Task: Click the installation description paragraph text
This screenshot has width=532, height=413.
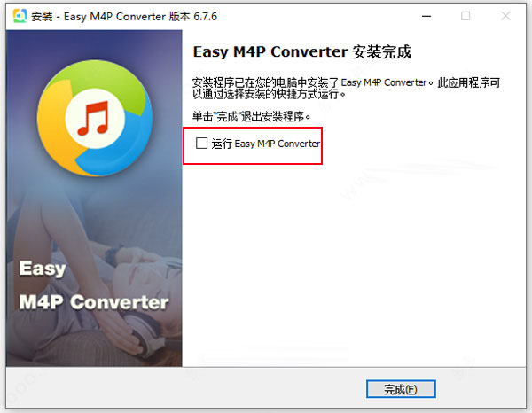Action: [x=346, y=88]
